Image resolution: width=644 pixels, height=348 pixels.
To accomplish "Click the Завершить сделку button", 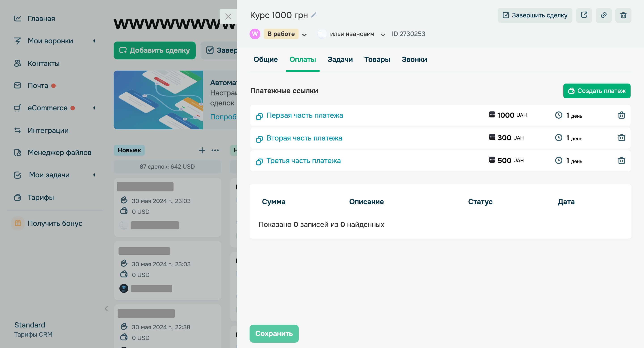I will pyautogui.click(x=535, y=15).
